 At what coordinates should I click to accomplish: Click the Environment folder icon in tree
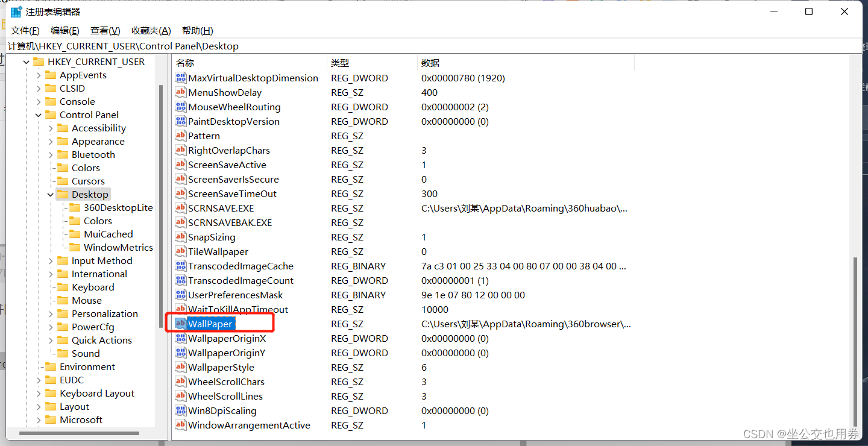[x=51, y=366]
